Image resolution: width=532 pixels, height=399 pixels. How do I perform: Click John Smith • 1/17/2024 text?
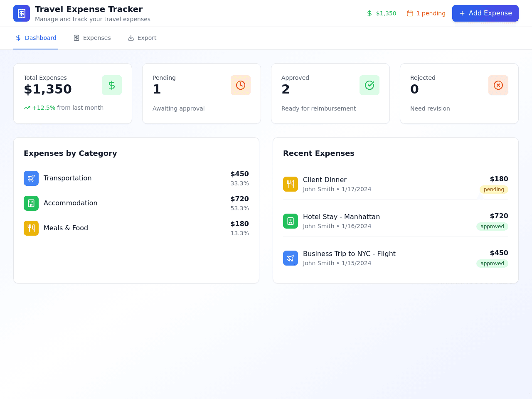coord(337,189)
